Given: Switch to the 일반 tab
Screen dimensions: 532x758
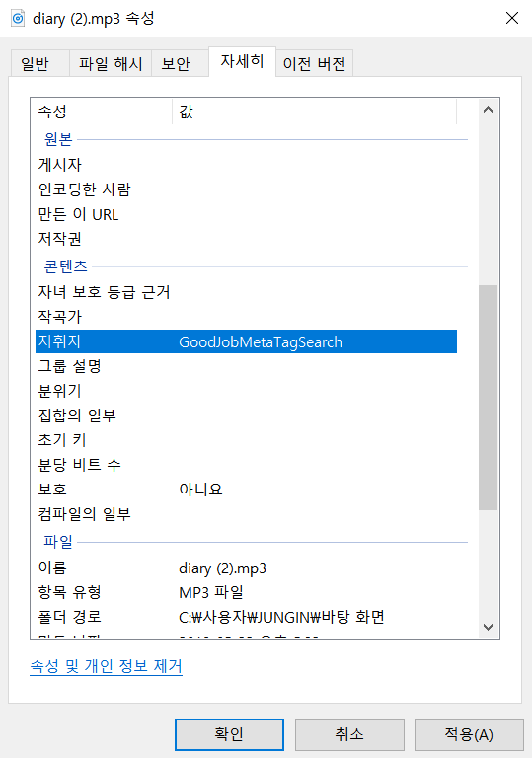Looking at the screenshot, I should [40, 63].
